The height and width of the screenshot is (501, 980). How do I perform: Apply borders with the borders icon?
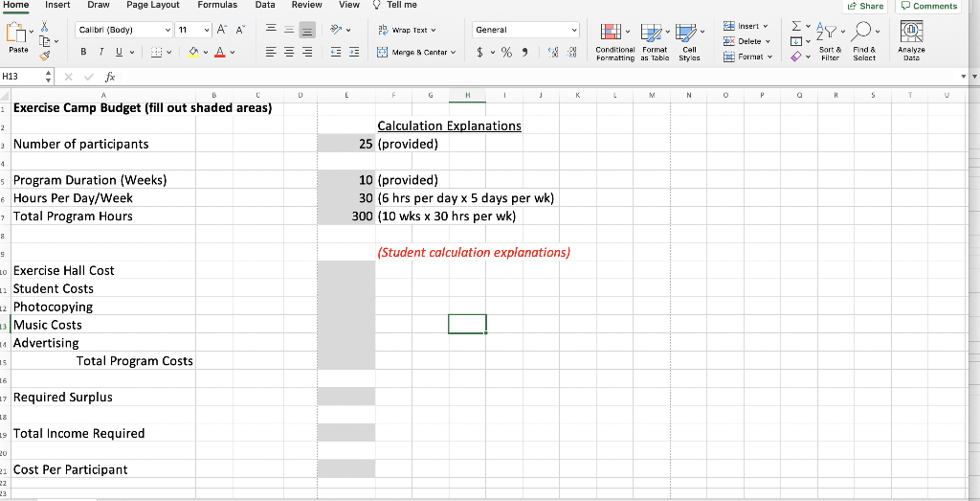click(x=156, y=53)
